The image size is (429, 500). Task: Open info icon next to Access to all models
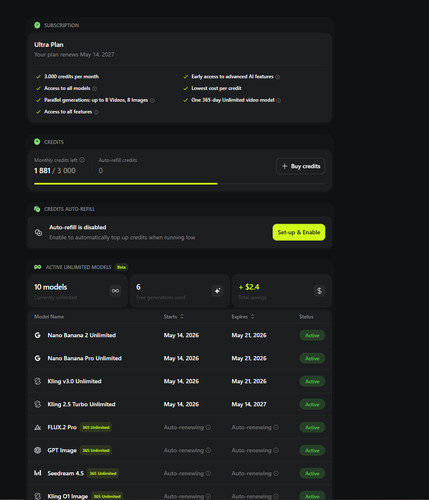pyautogui.click(x=95, y=89)
